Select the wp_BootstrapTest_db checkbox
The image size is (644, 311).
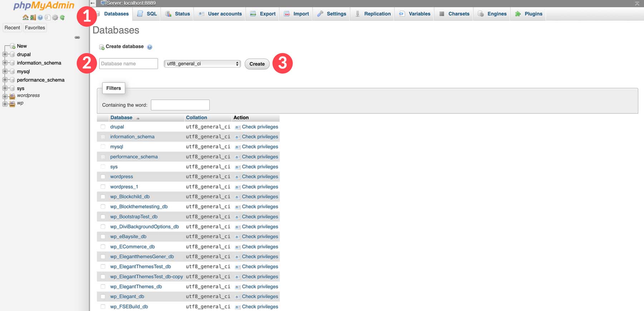coord(103,217)
